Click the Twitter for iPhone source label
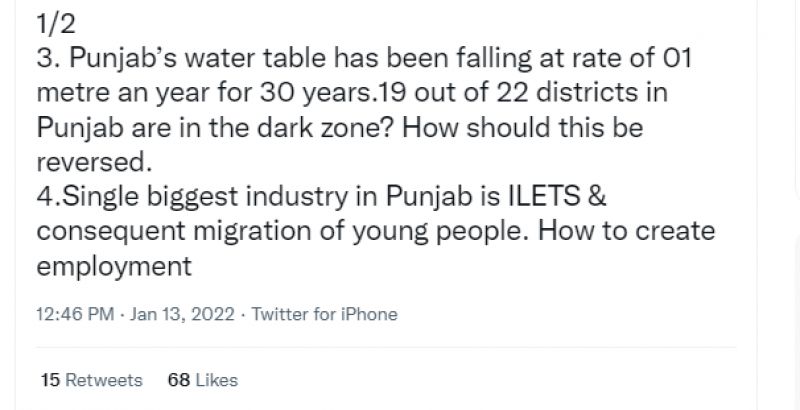800x410 pixels. [324, 314]
